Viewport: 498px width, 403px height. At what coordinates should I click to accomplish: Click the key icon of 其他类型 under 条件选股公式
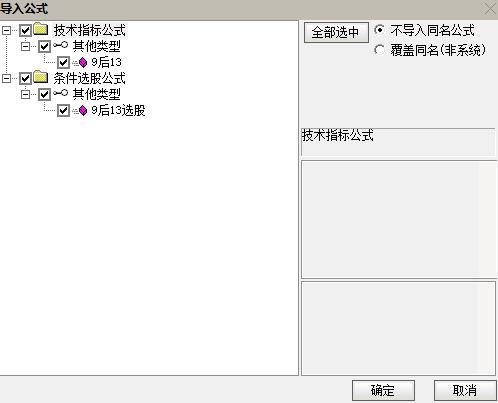pos(61,93)
